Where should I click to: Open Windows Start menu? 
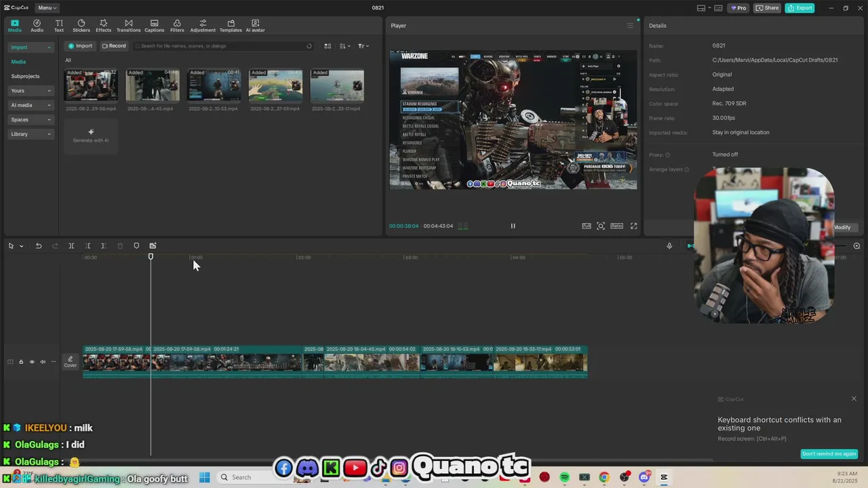point(204,477)
